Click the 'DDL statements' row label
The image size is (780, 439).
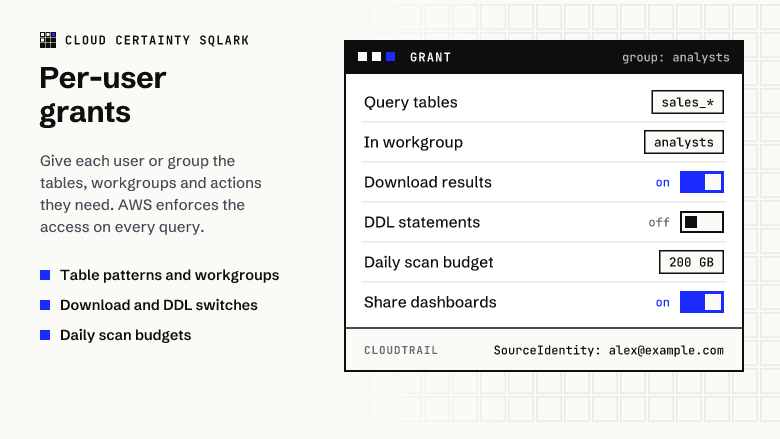[x=422, y=222]
